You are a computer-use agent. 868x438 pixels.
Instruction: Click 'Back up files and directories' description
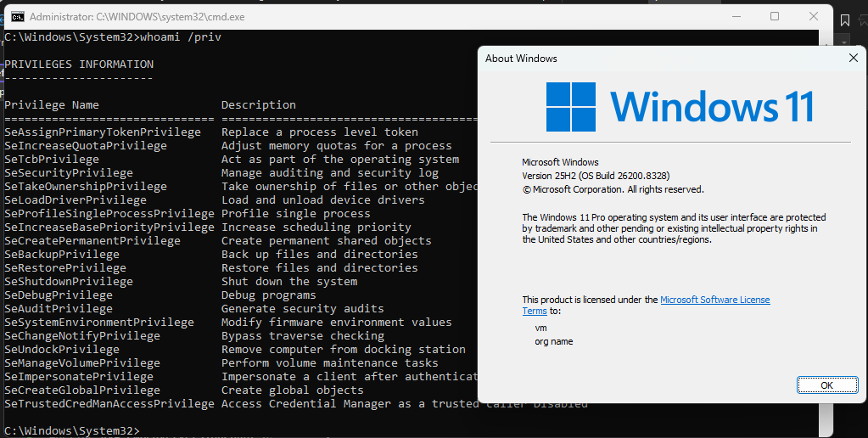(320, 254)
